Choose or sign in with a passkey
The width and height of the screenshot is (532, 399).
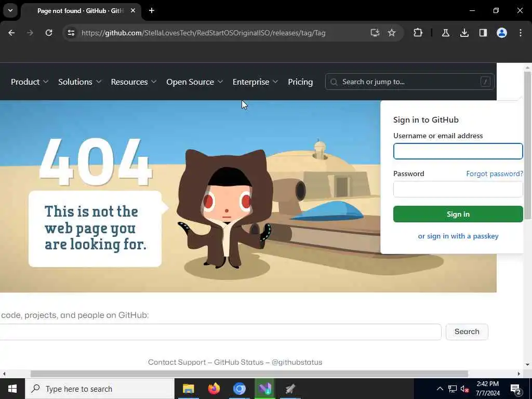coord(458,236)
